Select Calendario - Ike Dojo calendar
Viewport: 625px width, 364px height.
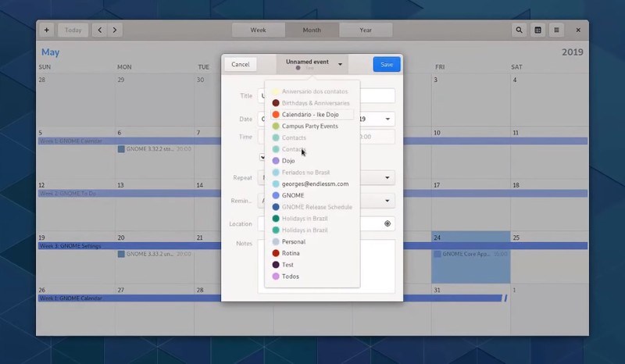pos(312,114)
